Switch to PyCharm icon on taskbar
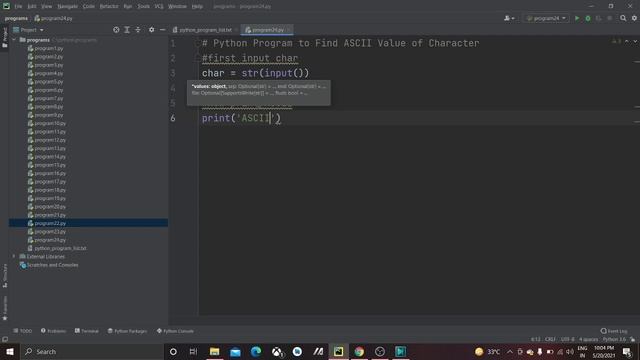The width and height of the screenshot is (640, 360). click(x=338, y=351)
